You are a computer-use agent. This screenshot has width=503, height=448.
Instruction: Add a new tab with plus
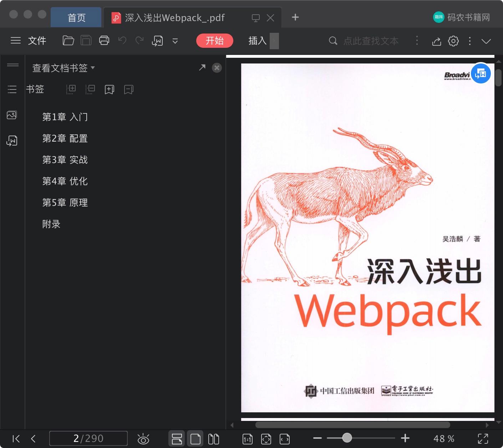pyautogui.click(x=295, y=17)
